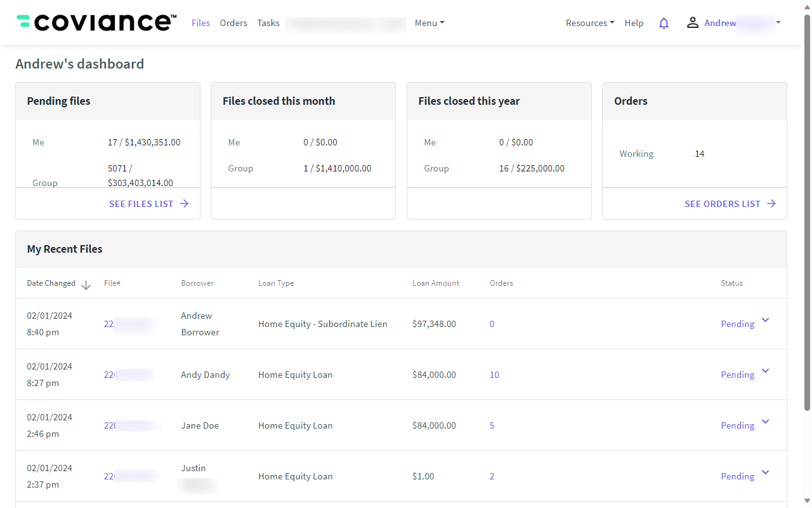Go to the Files tab
Image resolution: width=812 pixels, height=508 pixels.
(200, 23)
